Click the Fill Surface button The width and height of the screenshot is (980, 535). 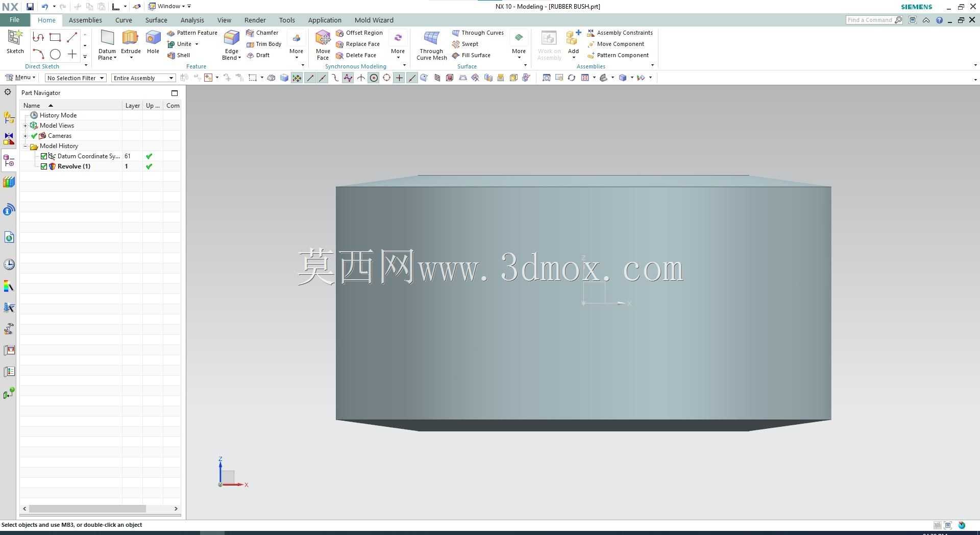(x=471, y=55)
